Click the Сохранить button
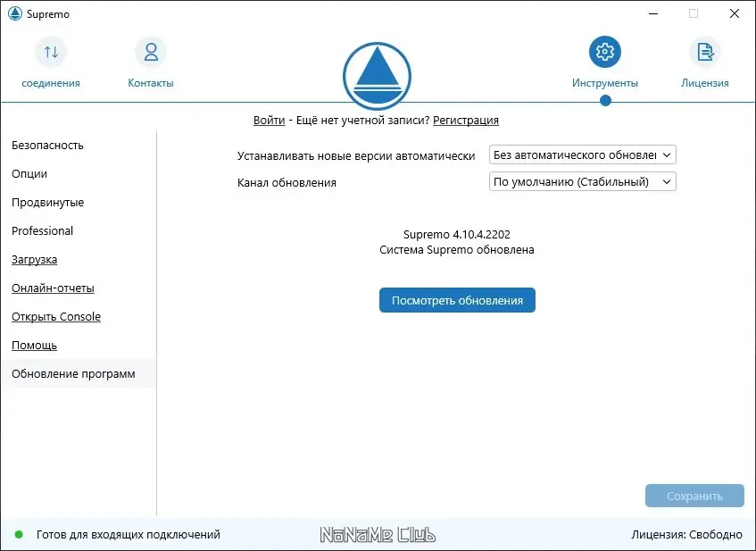The height and width of the screenshot is (551, 756). pos(694,496)
